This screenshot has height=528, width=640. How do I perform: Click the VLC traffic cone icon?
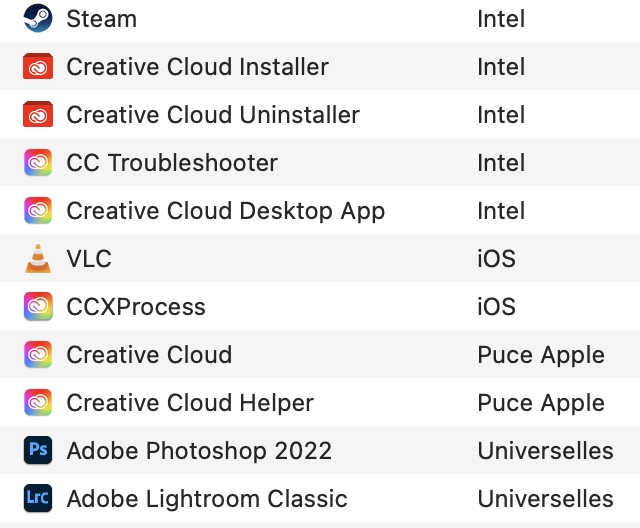[38, 259]
